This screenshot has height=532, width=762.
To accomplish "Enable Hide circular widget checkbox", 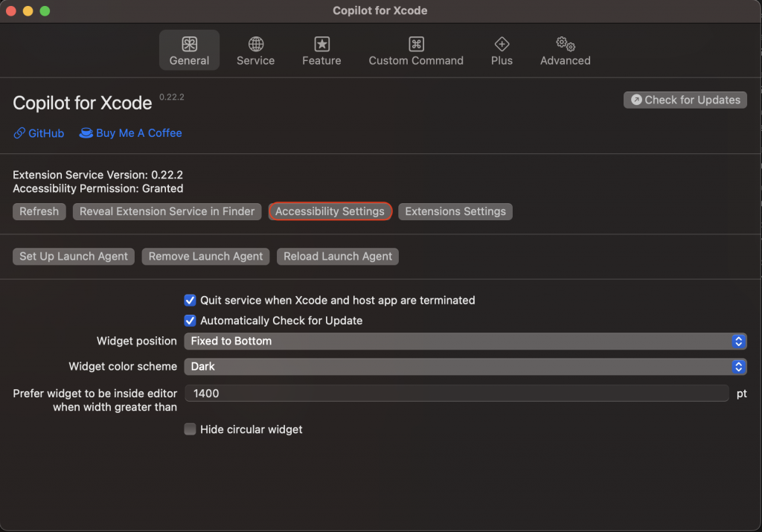I will coord(190,429).
